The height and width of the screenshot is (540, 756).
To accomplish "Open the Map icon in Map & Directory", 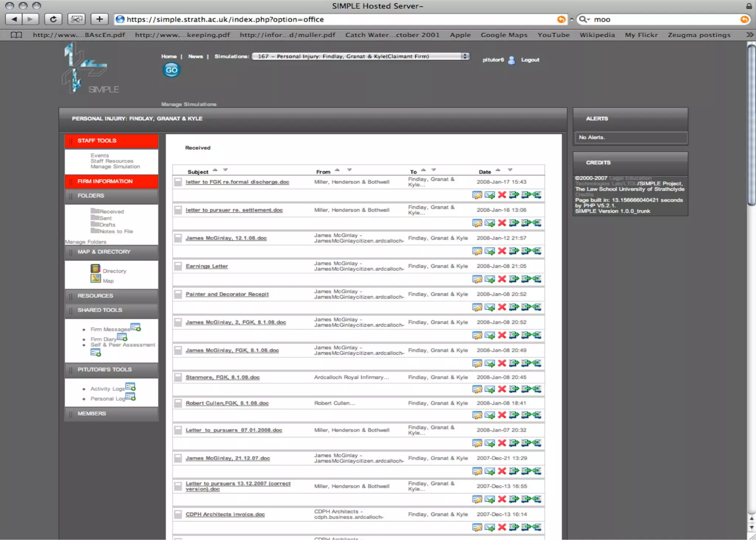I will (96, 279).
